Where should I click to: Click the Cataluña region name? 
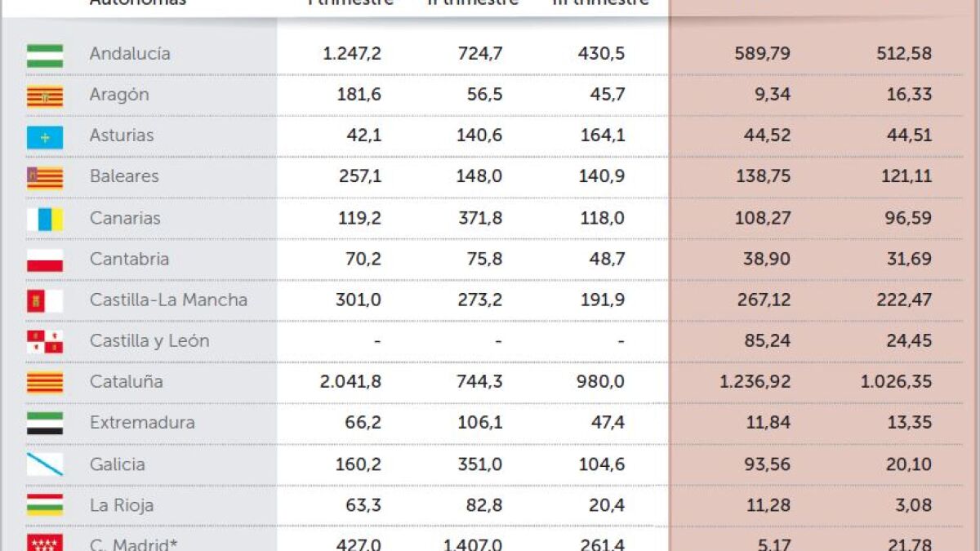(x=126, y=382)
